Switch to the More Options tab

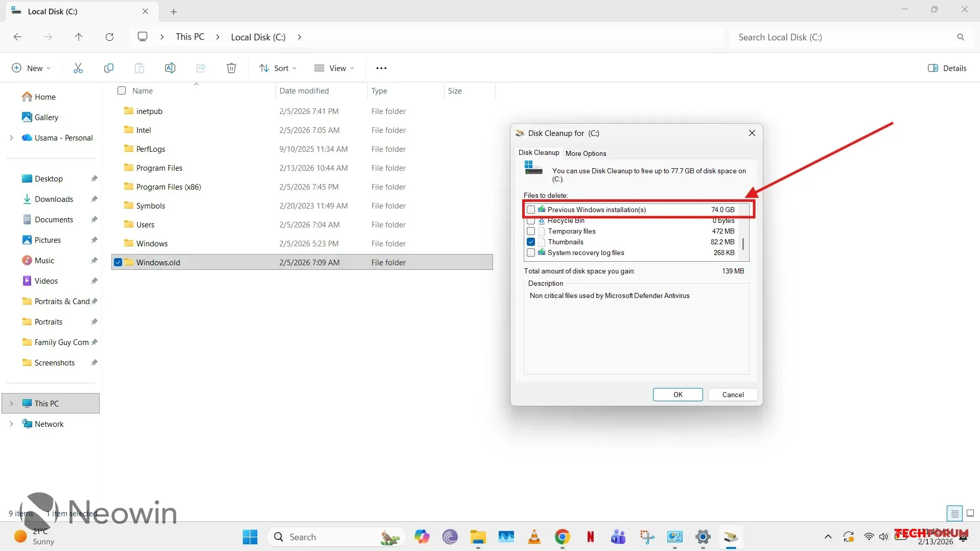pos(586,153)
